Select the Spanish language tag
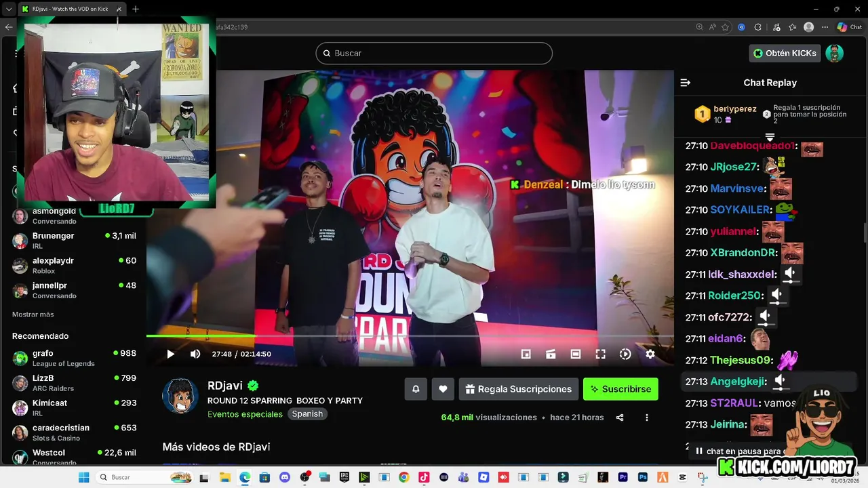The width and height of the screenshot is (868, 488). coord(307,414)
